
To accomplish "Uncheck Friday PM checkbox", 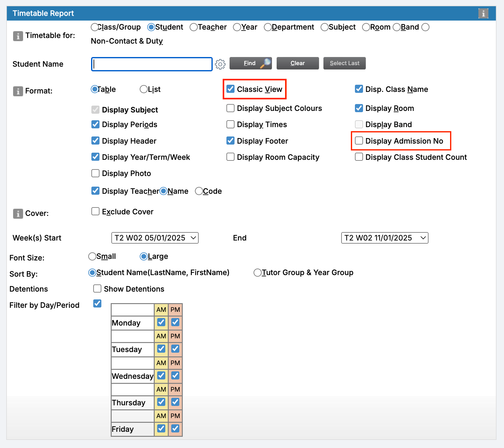I will pos(175,429).
